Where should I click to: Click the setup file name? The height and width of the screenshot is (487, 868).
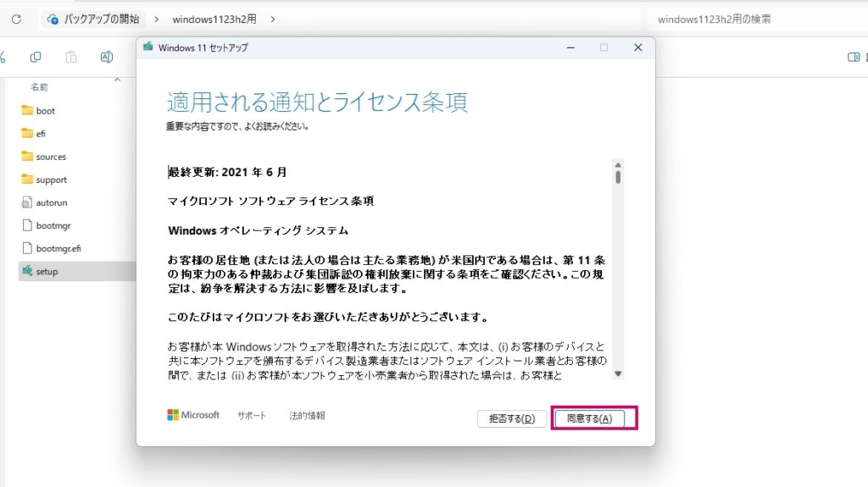point(47,272)
